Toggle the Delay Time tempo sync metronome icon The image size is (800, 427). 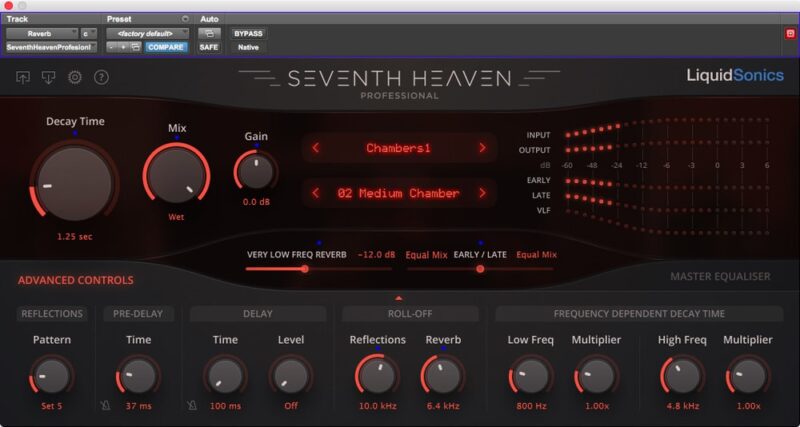[x=191, y=406]
